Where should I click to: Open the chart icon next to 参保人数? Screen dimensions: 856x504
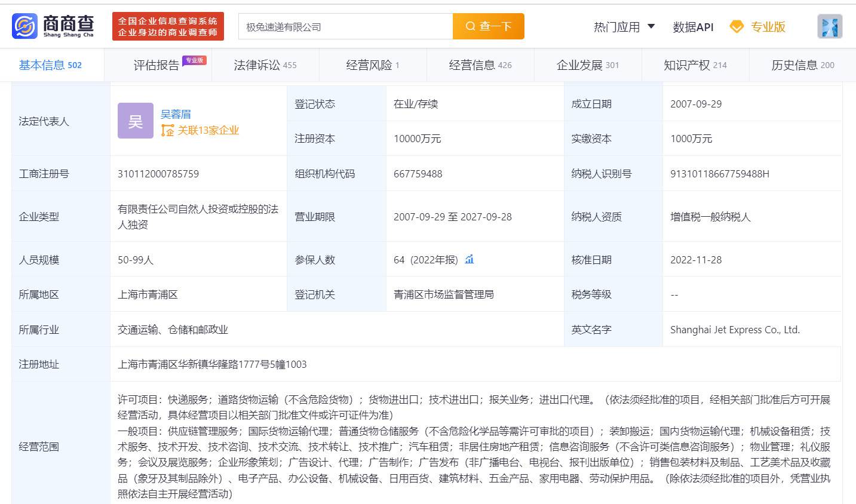pos(470,259)
